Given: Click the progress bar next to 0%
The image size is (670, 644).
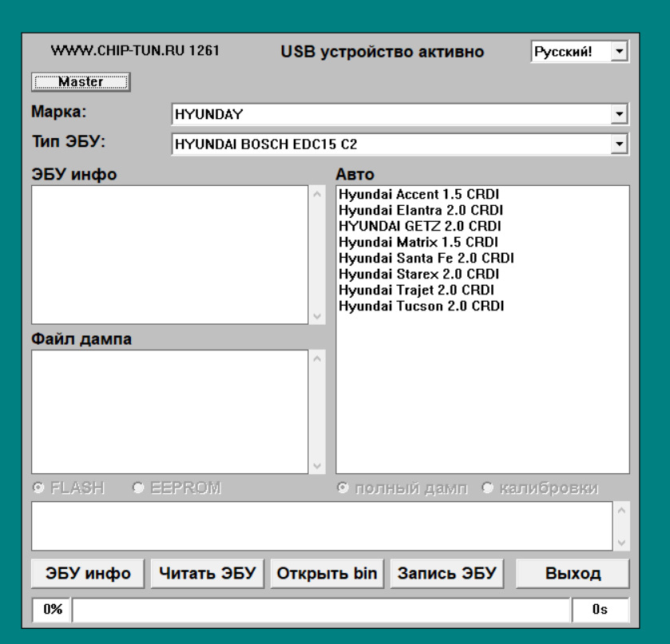Looking at the screenshot, I should (x=321, y=610).
